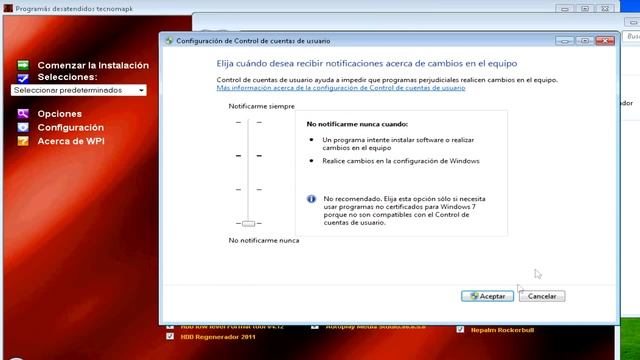Set UAC slider to top Notificarme siempre level

tap(249, 122)
